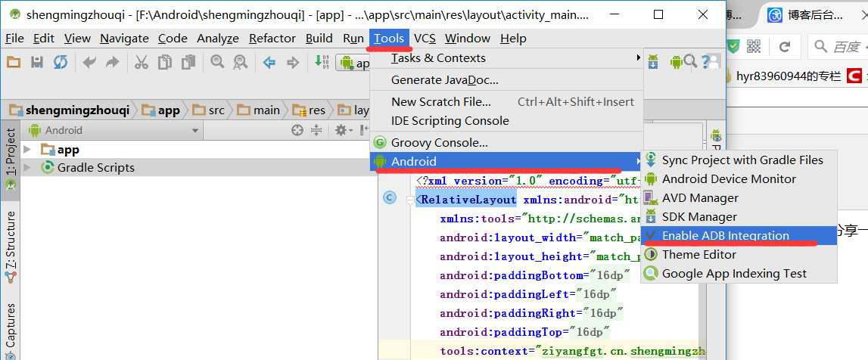Click the Save All floppy icon
Viewport: 868px width, 360px height.
tap(37, 62)
